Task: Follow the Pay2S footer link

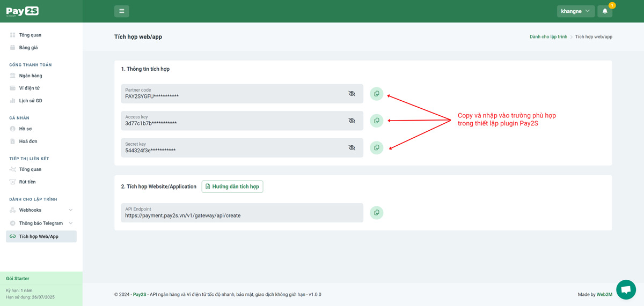Action: (x=140, y=295)
